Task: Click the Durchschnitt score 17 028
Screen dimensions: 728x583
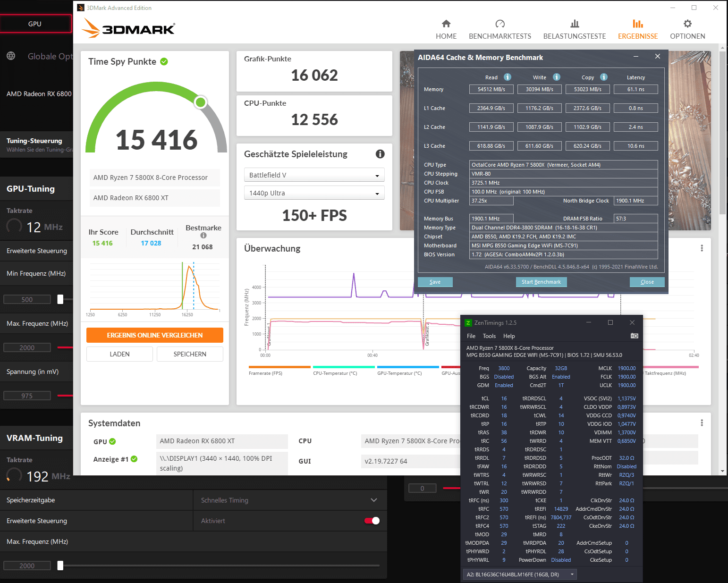Action: coord(151,243)
